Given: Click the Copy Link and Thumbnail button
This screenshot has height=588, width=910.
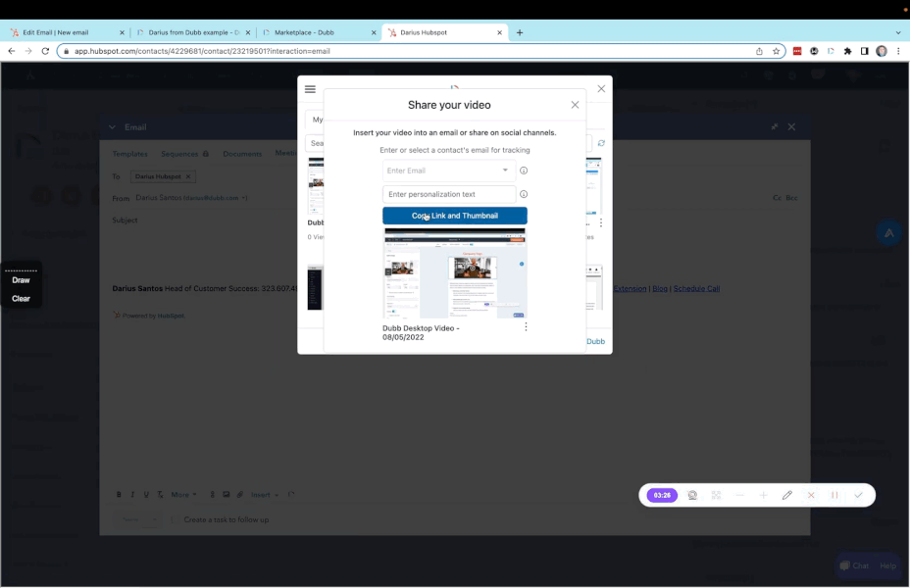Looking at the screenshot, I should pyautogui.click(x=454, y=216).
